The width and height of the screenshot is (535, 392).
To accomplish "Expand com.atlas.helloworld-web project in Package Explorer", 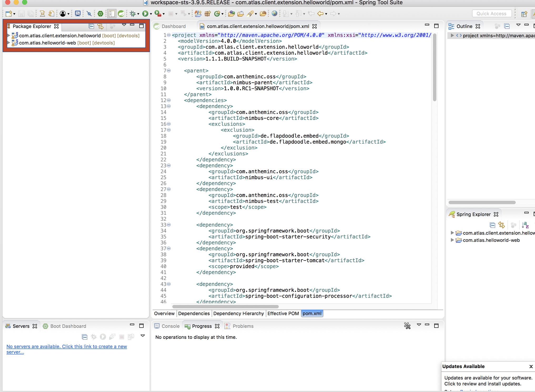I will pos(9,43).
